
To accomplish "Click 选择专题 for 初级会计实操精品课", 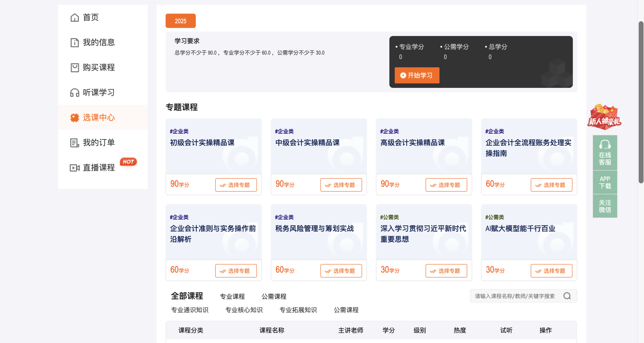I will 236,185.
